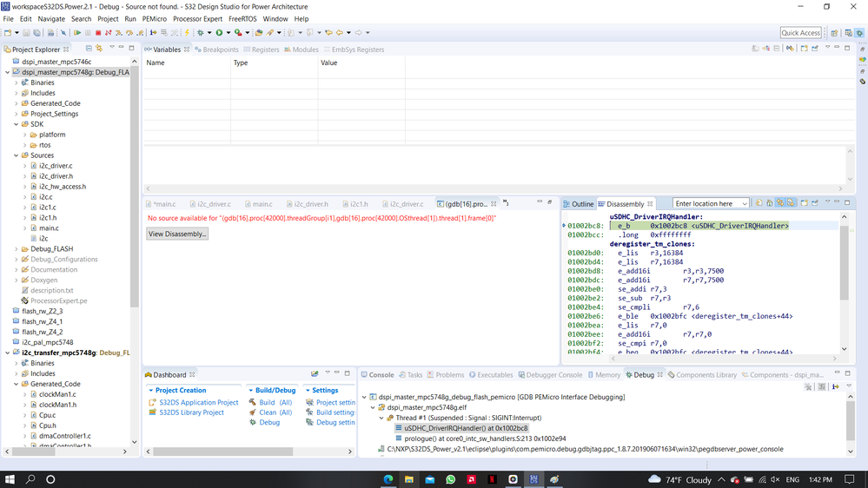Click the View Disassembly button
868x488 pixels.
coord(177,234)
